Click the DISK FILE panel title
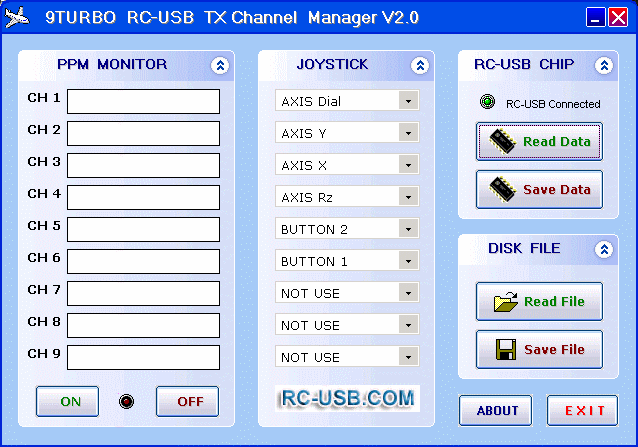 click(x=524, y=248)
